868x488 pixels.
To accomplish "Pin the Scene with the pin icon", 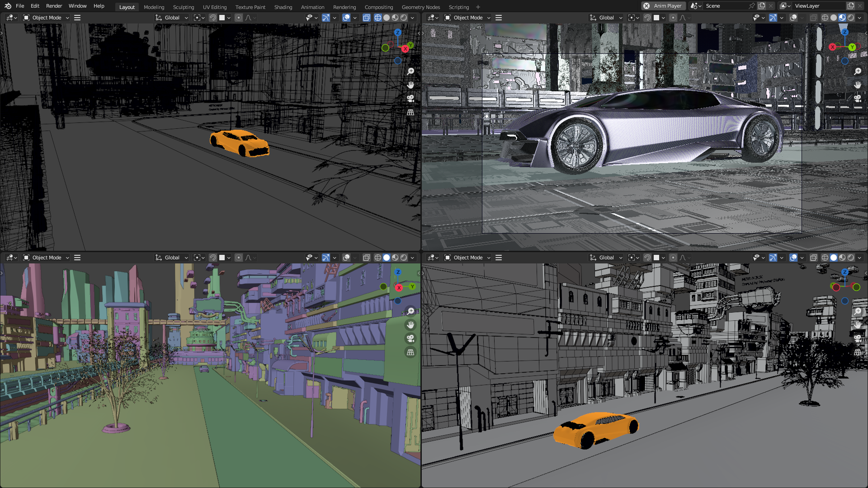I will click(751, 6).
